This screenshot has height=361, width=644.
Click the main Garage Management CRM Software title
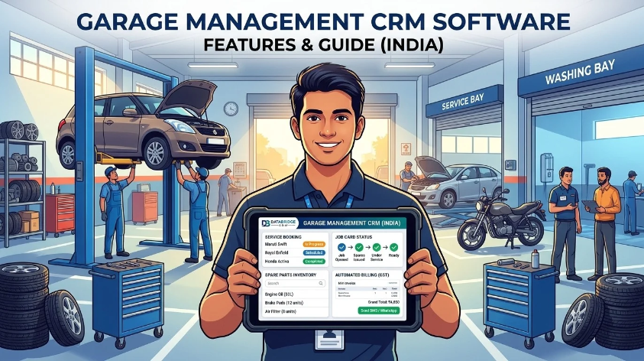click(323, 22)
